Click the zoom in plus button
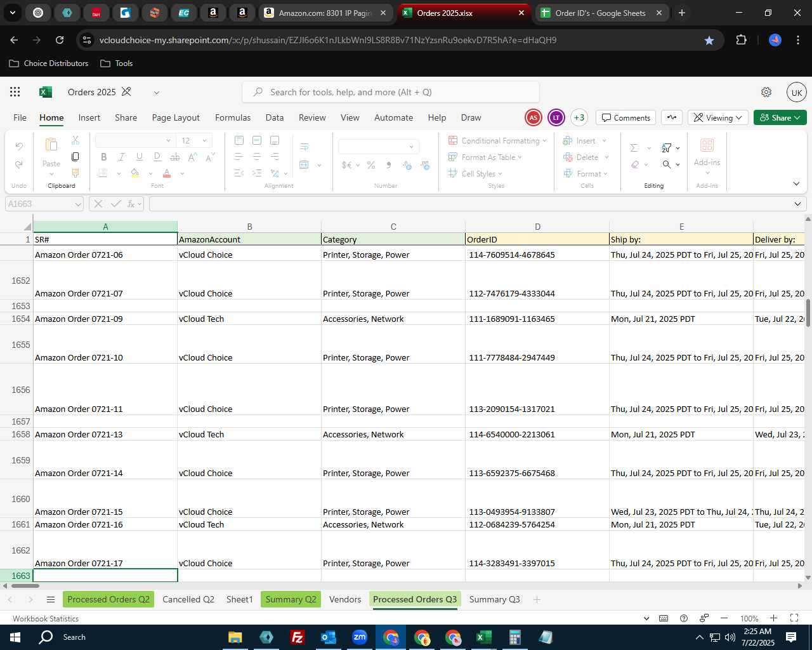This screenshot has height=650, width=812. click(x=773, y=618)
